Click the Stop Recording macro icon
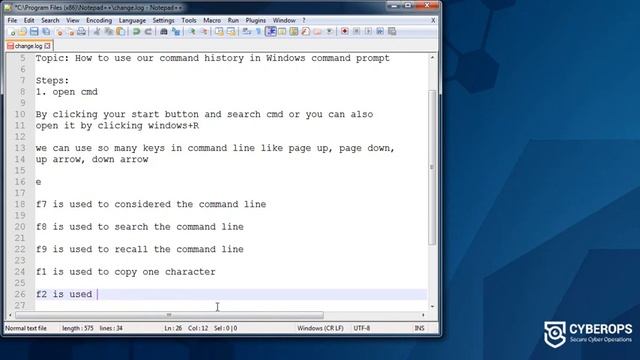 point(356,31)
